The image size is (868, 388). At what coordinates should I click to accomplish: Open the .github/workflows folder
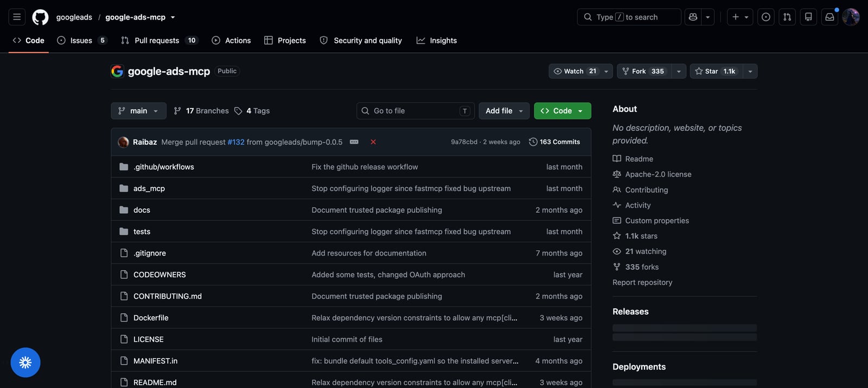[x=164, y=167]
